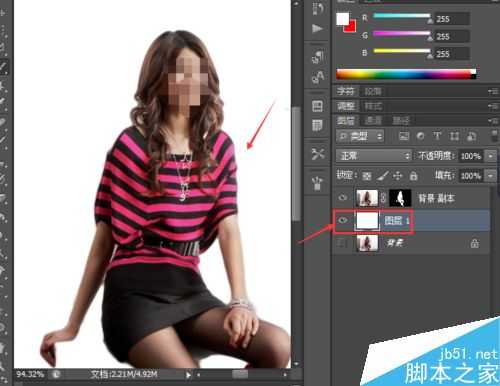Click the 背景 副本 layer name
The width and height of the screenshot is (500, 386).
tap(436, 198)
